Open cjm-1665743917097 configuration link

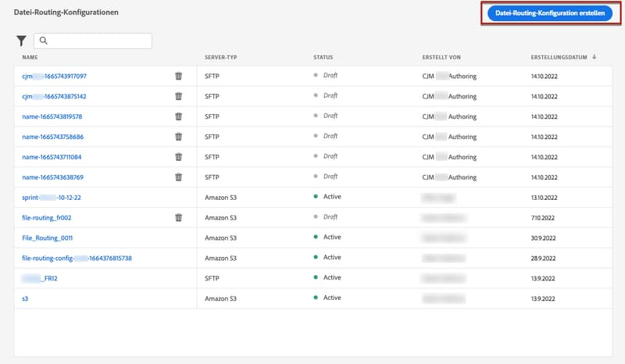[54, 76]
